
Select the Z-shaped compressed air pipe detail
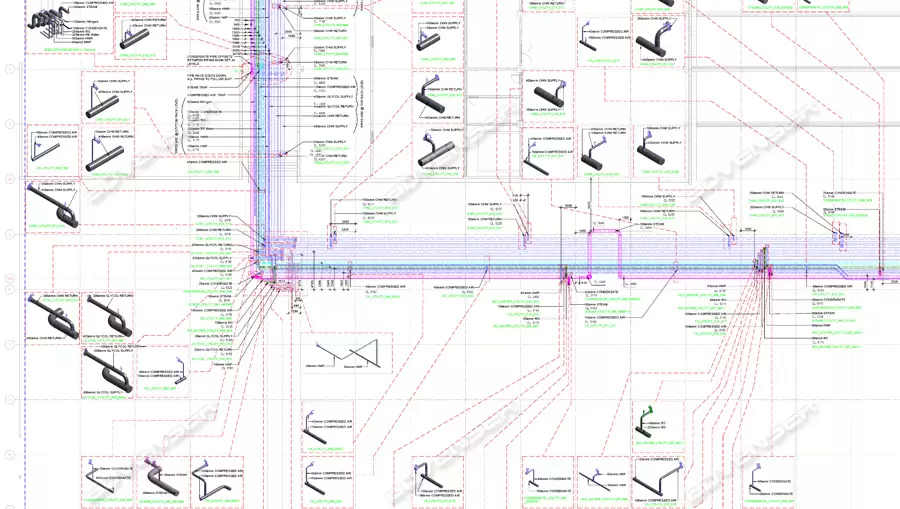(217, 482)
